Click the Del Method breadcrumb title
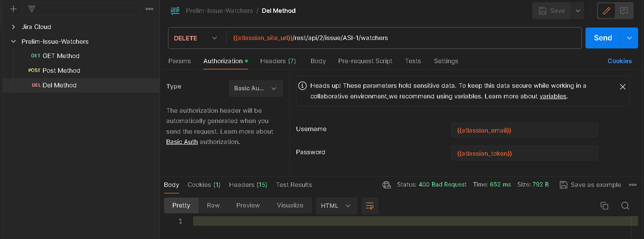 (x=279, y=11)
